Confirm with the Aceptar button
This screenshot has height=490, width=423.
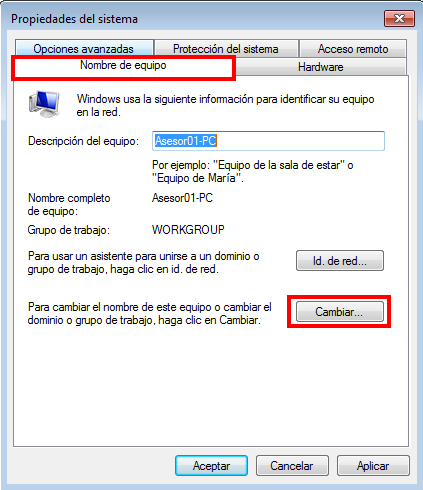tap(211, 466)
